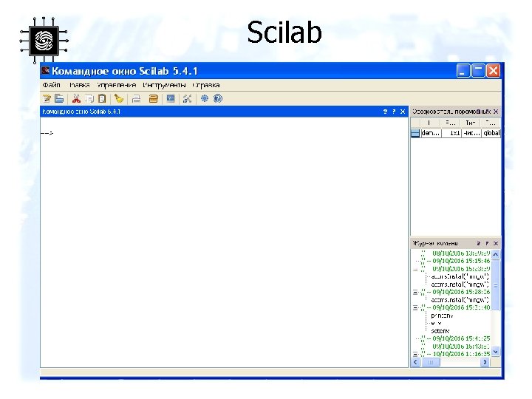
Task: Minimize the Scilab window
Action: 463,71
